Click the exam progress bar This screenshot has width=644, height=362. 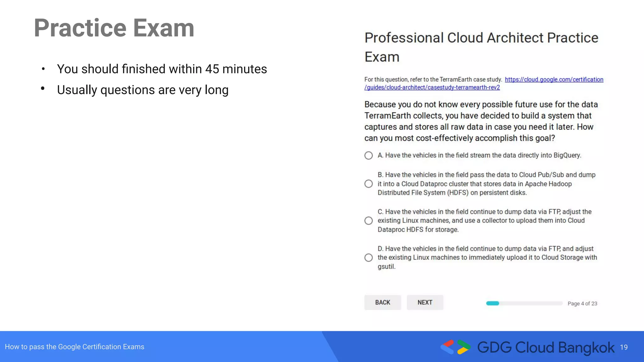tap(524, 303)
